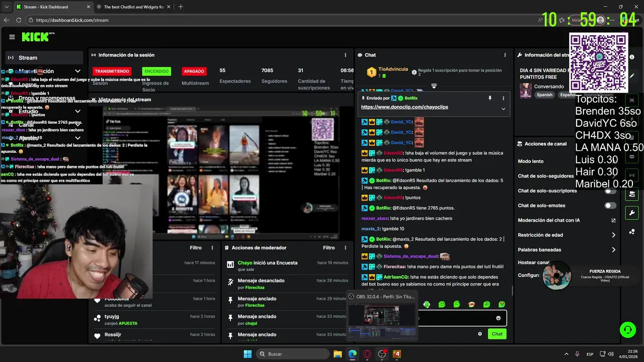The image size is (644, 362).
Task: Click tyuyjg canjeó APUESTA activity entry
Action: (154, 320)
